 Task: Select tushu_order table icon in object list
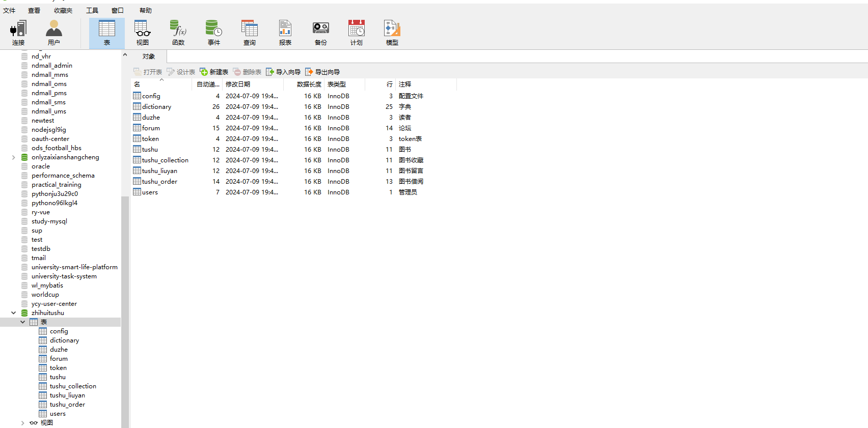(x=137, y=181)
